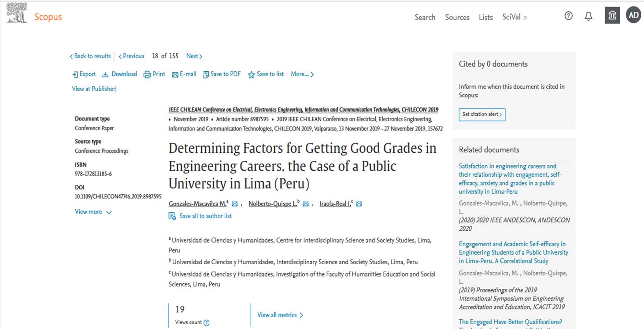Click the institution building icon
The height and width of the screenshot is (329, 644).
pyautogui.click(x=612, y=16)
